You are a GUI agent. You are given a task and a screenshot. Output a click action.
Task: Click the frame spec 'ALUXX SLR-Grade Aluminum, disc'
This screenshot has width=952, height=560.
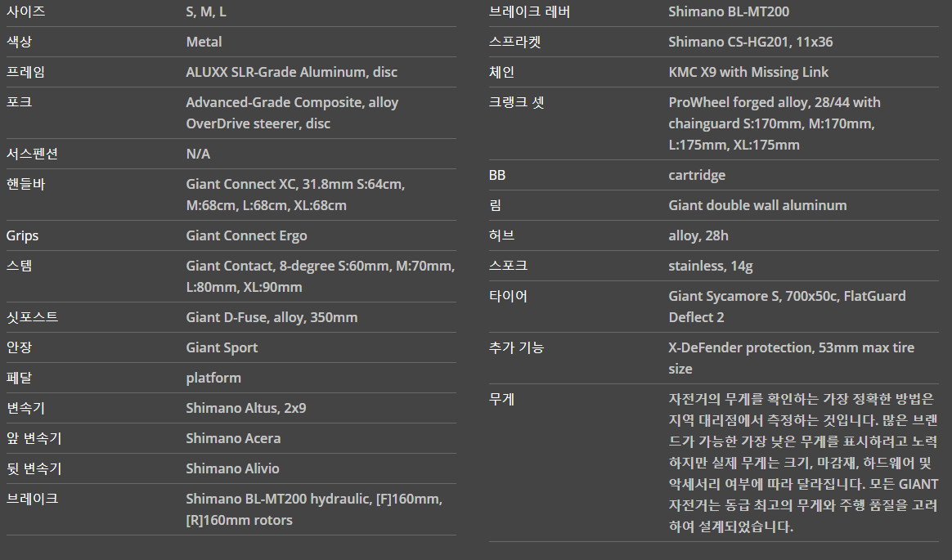[x=291, y=72]
